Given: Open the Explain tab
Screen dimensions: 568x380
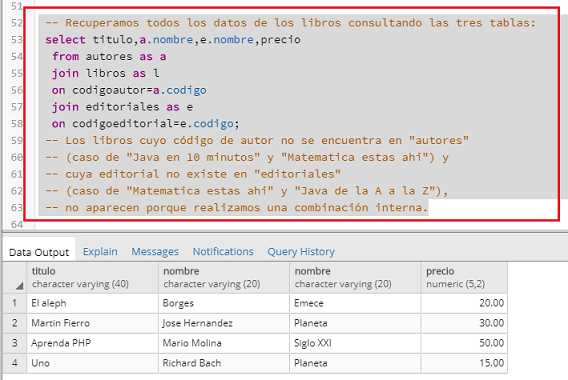Looking at the screenshot, I should pos(100,251).
